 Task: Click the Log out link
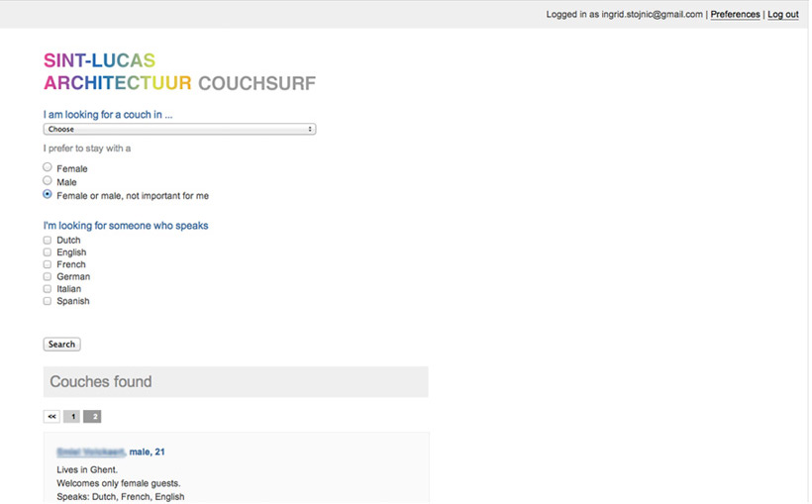point(782,15)
